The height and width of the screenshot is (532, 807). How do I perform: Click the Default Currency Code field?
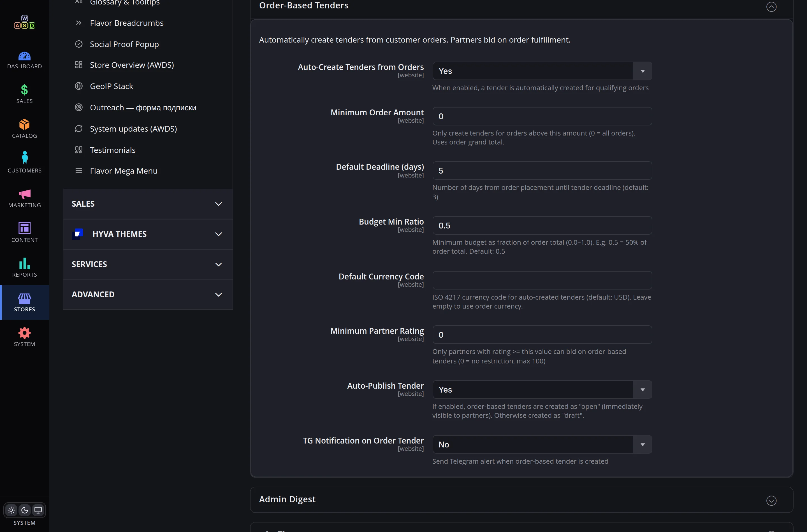point(542,280)
